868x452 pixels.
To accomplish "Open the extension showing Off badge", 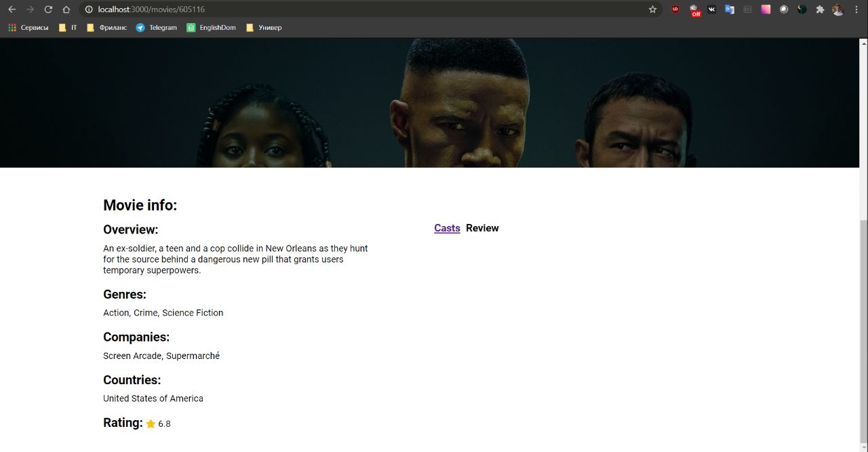I will [x=694, y=10].
